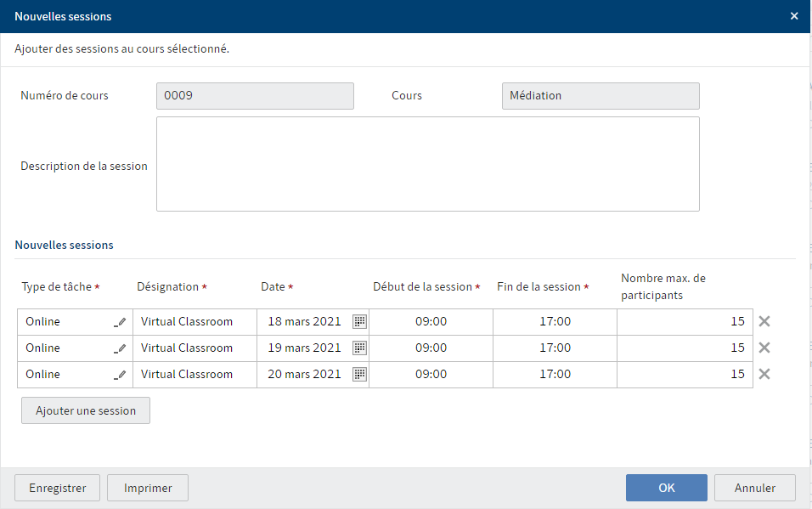Click the Annuler button

coord(755,488)
